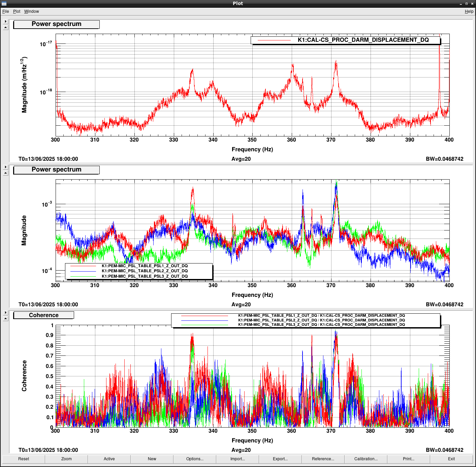Click the top plot's T0=13/06/2025 18:00:00 text

48,159
